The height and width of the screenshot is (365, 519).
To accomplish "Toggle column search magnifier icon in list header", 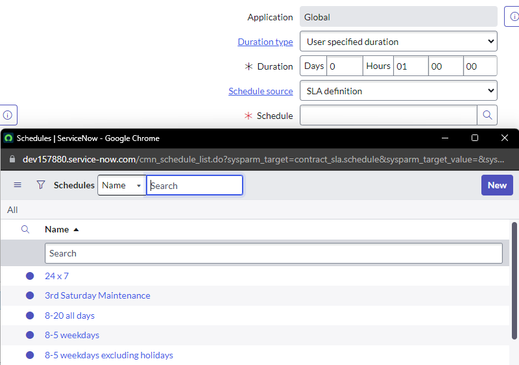I will (25, 229).
